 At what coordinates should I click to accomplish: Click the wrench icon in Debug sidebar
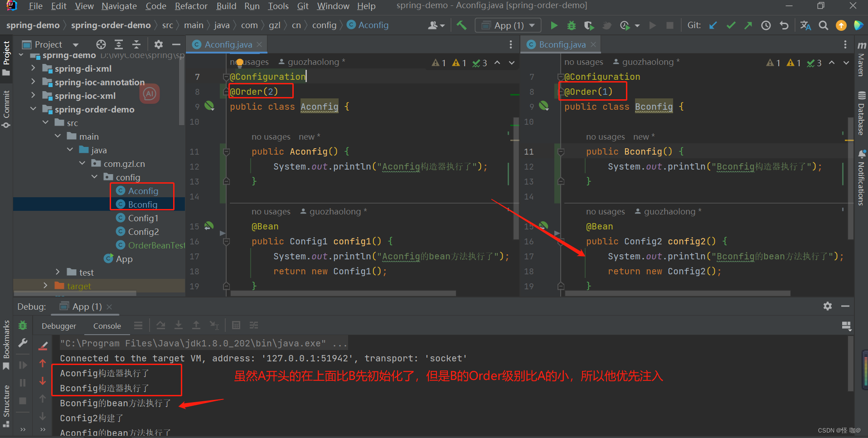(x=23, y=343)
